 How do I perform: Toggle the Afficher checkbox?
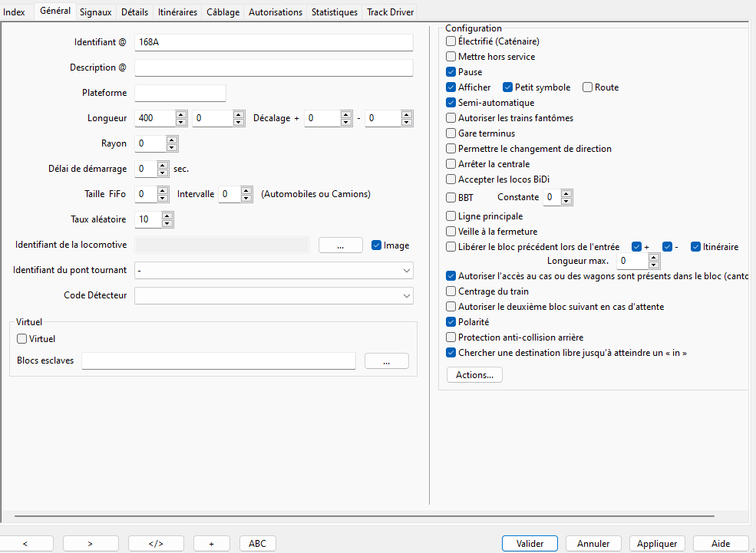[x=451, y=87]
